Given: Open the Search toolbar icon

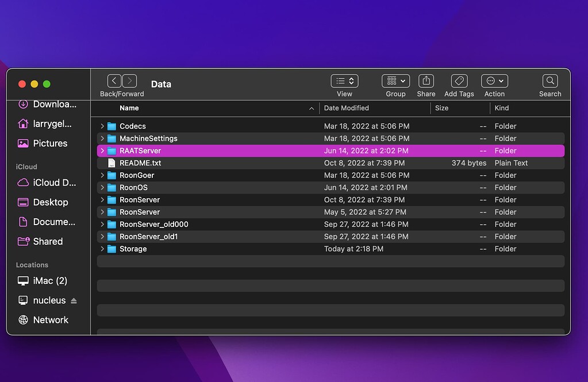Looking at the screenshot, I should click(550, 80).
